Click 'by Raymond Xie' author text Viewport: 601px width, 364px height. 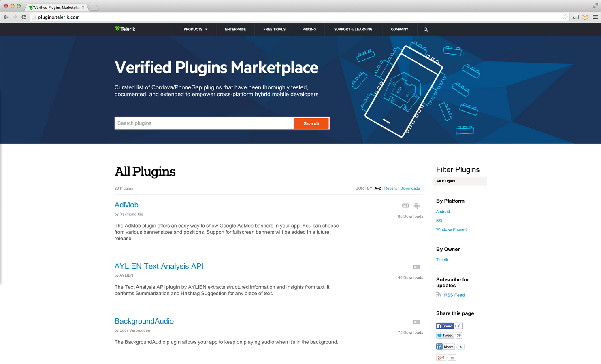point(129,214)
